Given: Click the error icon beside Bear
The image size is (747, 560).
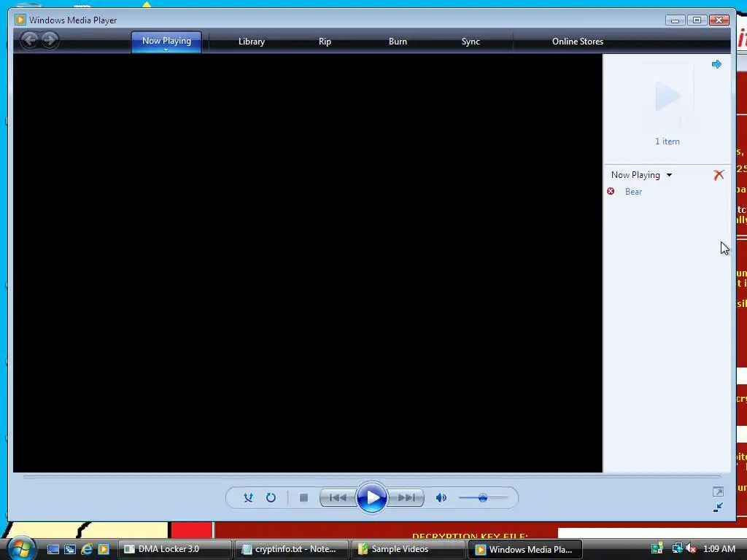Looking at the screenshot, I should click(611, 191).
